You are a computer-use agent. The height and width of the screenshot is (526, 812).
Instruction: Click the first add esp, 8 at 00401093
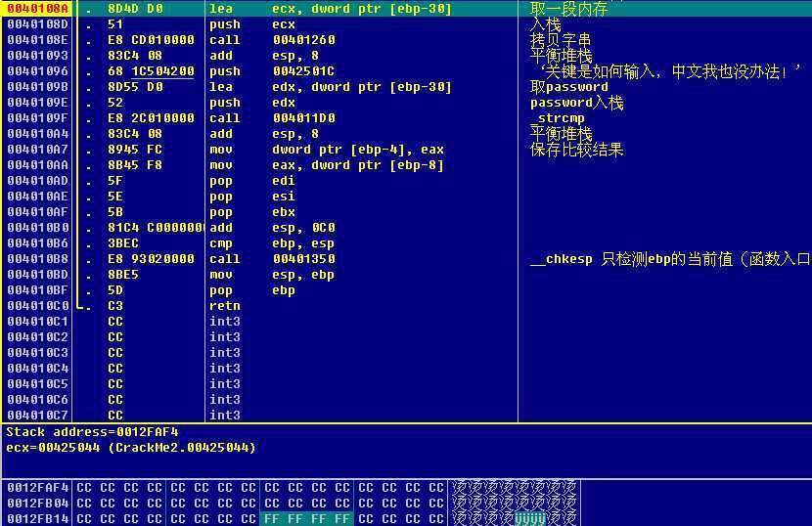264,56
